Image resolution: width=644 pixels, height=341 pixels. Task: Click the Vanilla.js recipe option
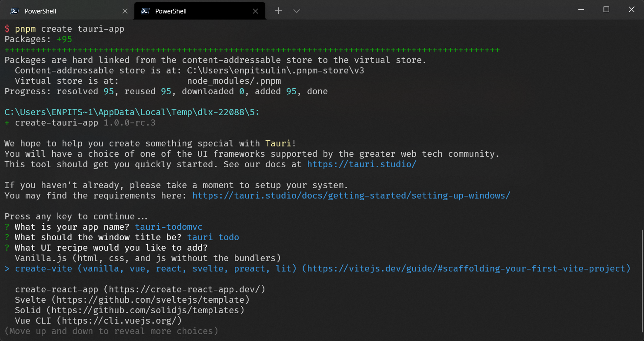[x=148, y=258]
